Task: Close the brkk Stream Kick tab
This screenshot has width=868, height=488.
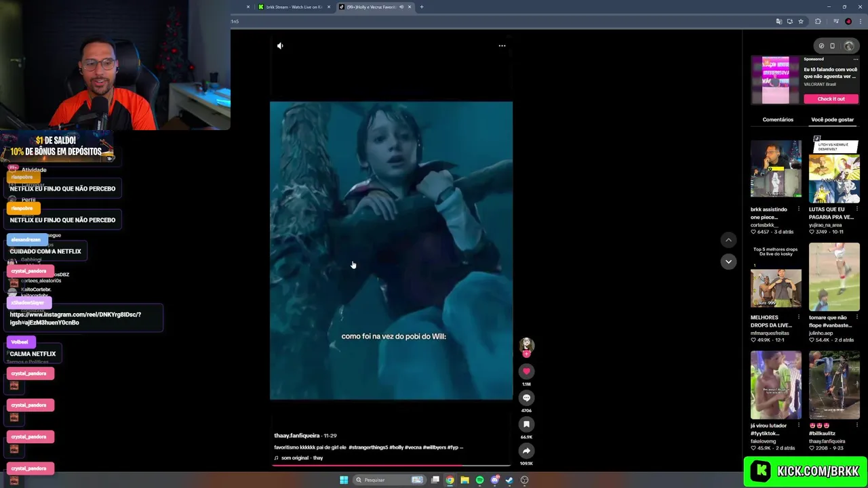Action: (329, 7)
